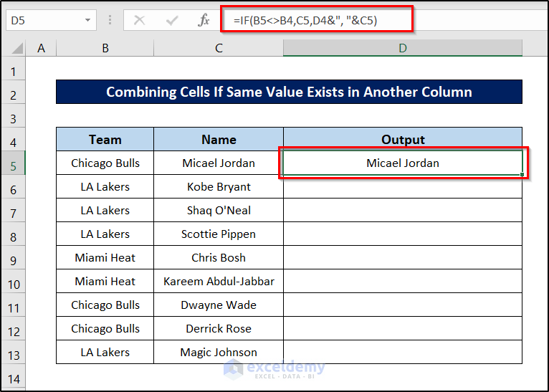The height and width of the screenshot is (392, 549).
Task: Select column D header
Action: click(x=403, y=48)
